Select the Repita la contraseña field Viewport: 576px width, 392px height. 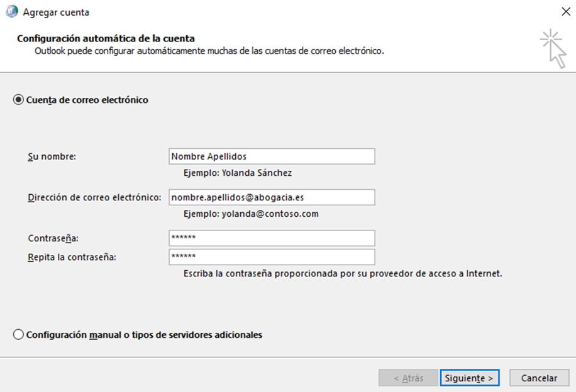pyautogui.click(x=272, y=257)
